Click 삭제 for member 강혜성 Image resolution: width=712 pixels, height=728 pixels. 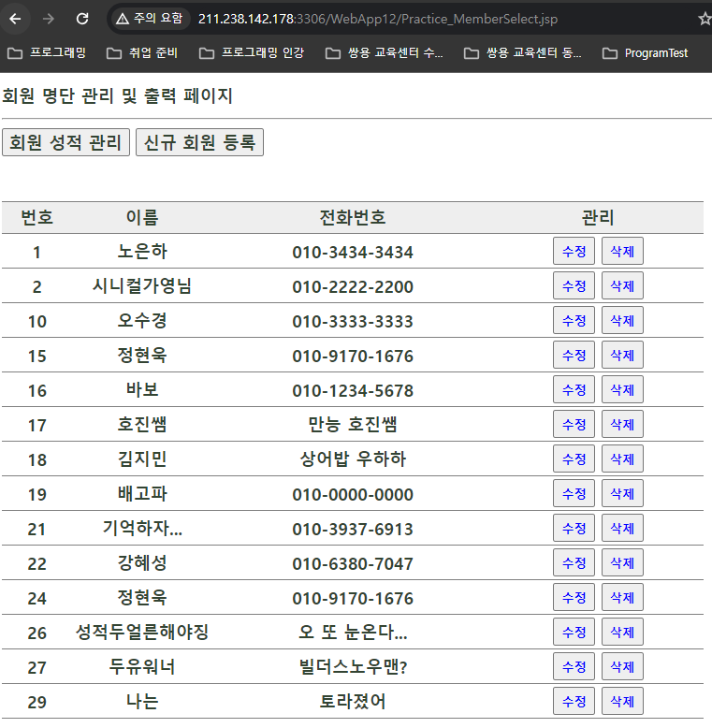(622, 562)
